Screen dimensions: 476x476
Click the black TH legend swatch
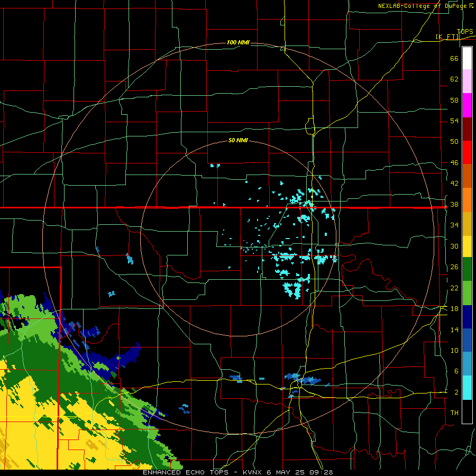(x=467, y=411)
